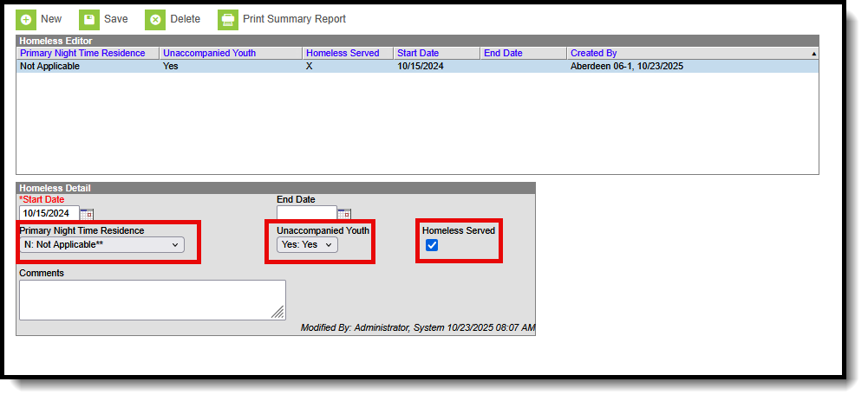Screen dimensions: 868x401
Task: Select the Not Applicable row cell
Action: [x=49, y=67]
